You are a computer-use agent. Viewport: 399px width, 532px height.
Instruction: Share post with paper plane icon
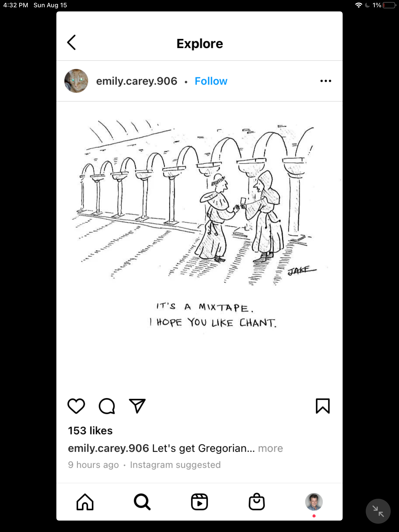(x=137, y=406)
